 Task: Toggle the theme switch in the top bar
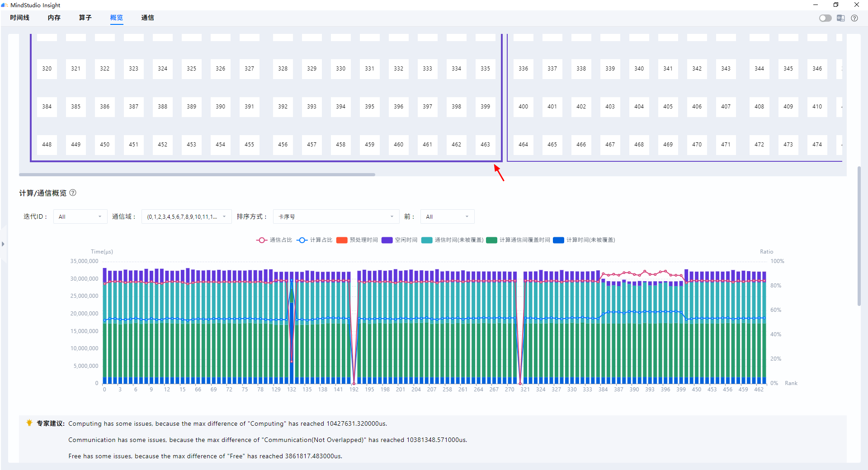(825, 18)
